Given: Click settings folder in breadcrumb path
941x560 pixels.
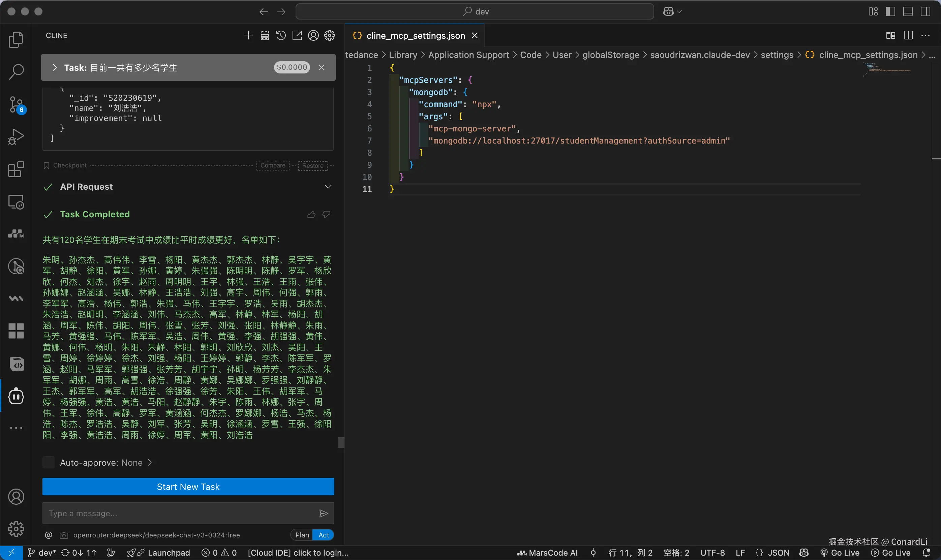Looking at the screenshot, I should point(777,55).
